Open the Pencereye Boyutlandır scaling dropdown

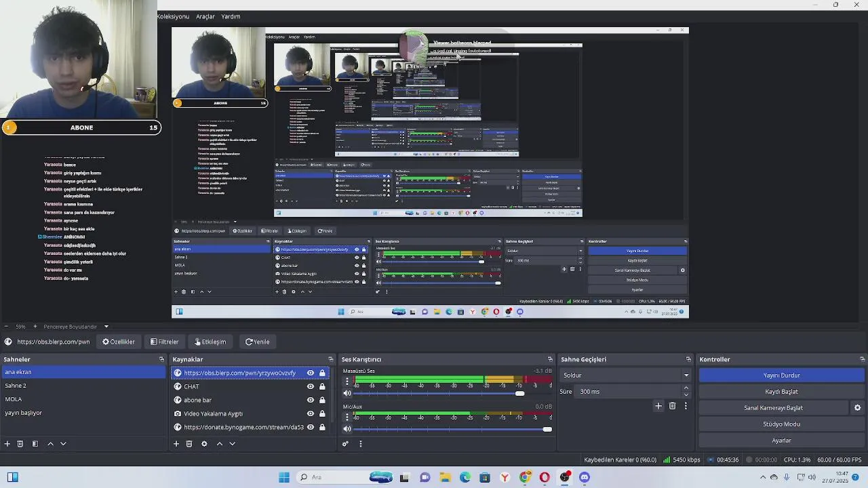[76, 327]
